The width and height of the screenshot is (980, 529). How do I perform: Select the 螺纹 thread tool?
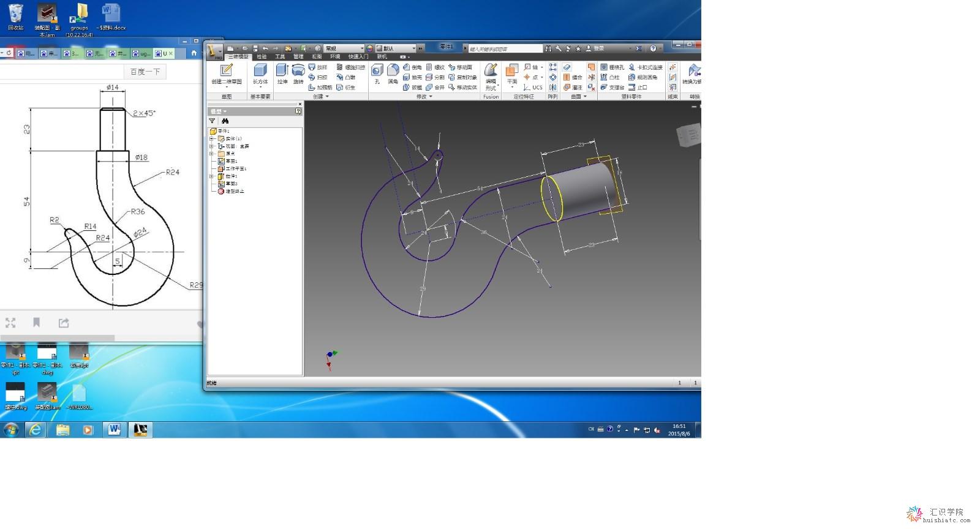[x=435, y=67]
